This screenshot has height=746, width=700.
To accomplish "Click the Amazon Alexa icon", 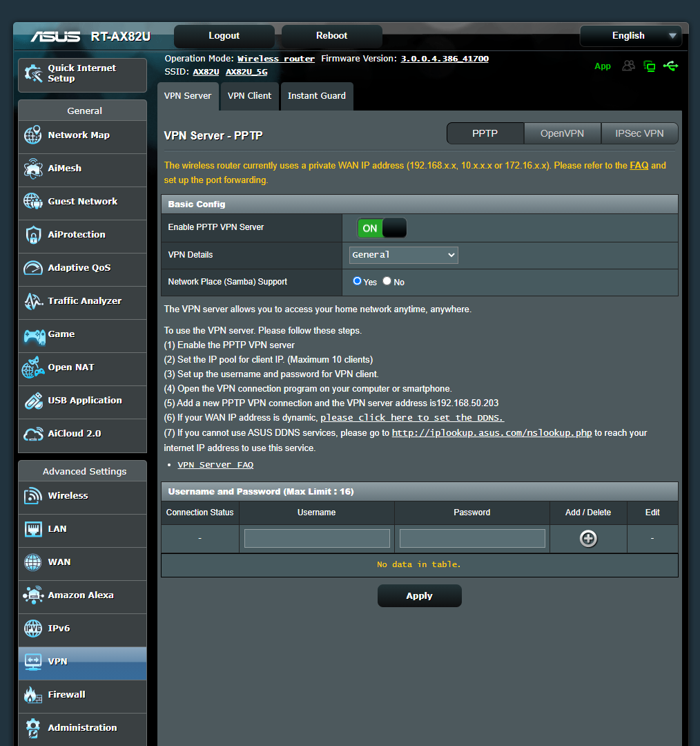I will [x=33, y=595].
